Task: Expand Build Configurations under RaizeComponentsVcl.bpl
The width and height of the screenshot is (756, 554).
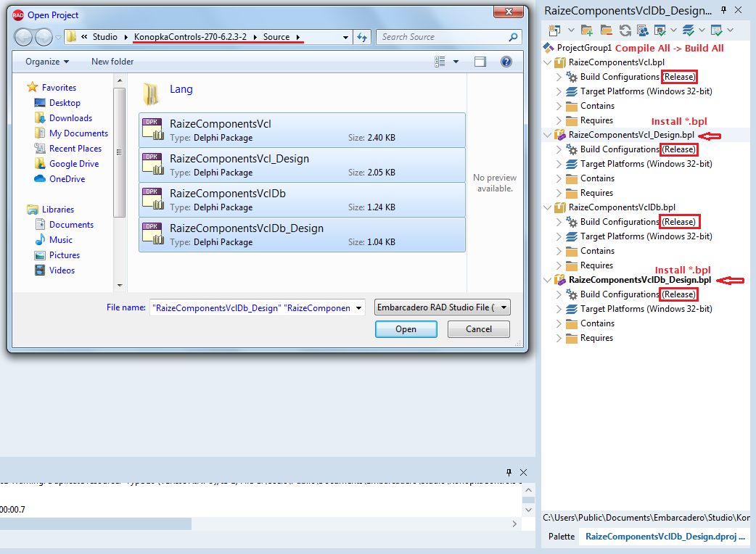Action: (x=559, y=77)
